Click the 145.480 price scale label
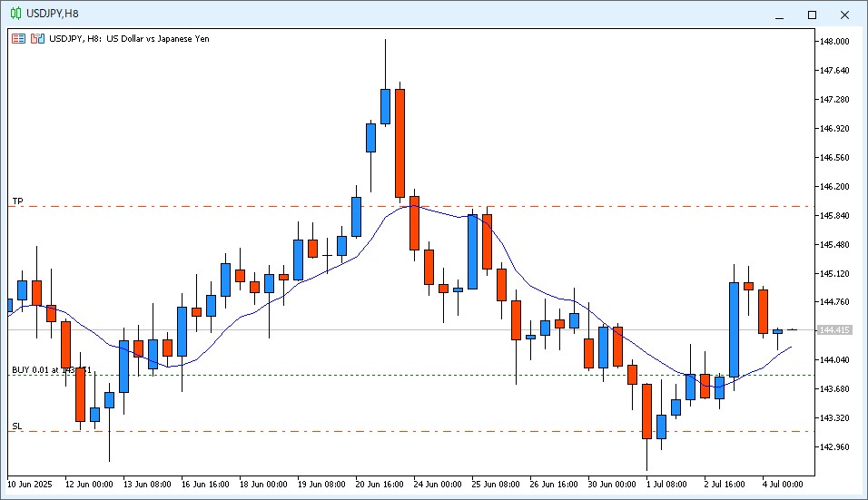868x500 pixels. click(834, 245)
